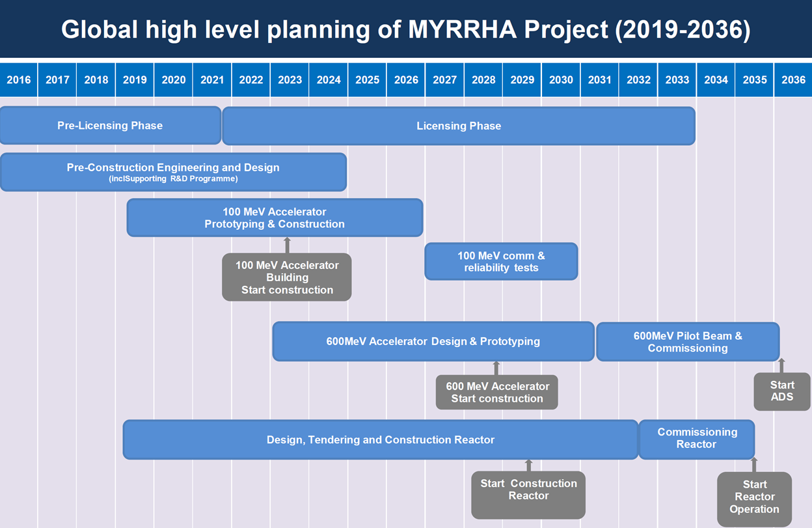This screenshot has width=812, height=528.
Task: Select the Start Construction Reactor milestone box
Action: 528,495
